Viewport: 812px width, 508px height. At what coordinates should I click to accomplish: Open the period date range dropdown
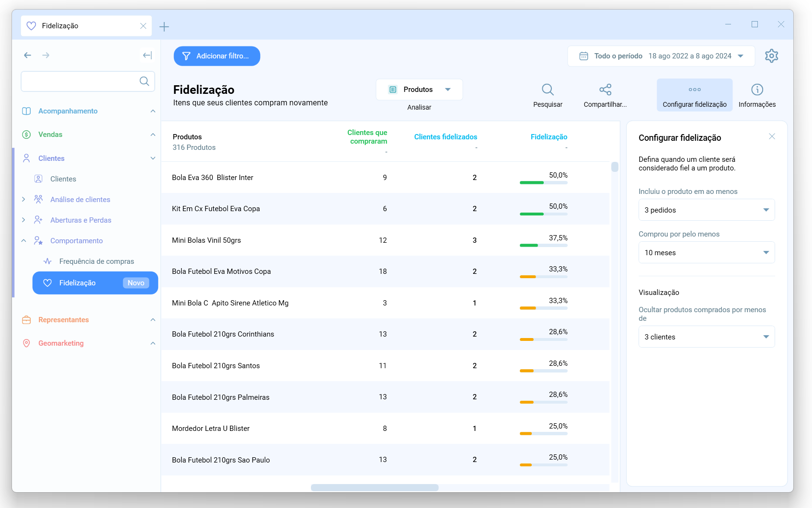pyautogui.click(x=661, y=56)
